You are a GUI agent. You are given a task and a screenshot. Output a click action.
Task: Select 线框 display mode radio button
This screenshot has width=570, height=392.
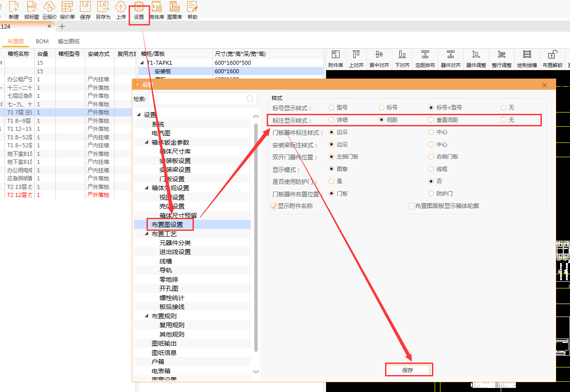(x=431, y=169)
